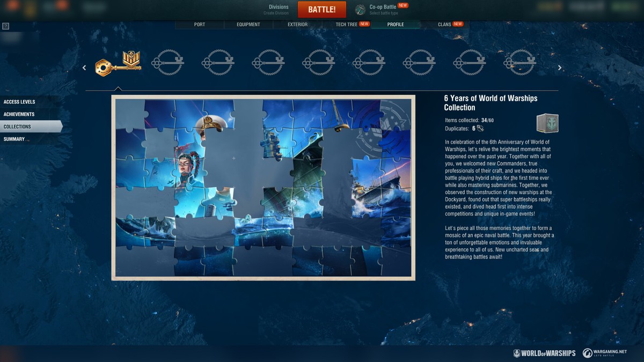Viewport: 644px width, 362px height.
Task: Go to the EXTERIOR tab
Action: pos(297,24)
